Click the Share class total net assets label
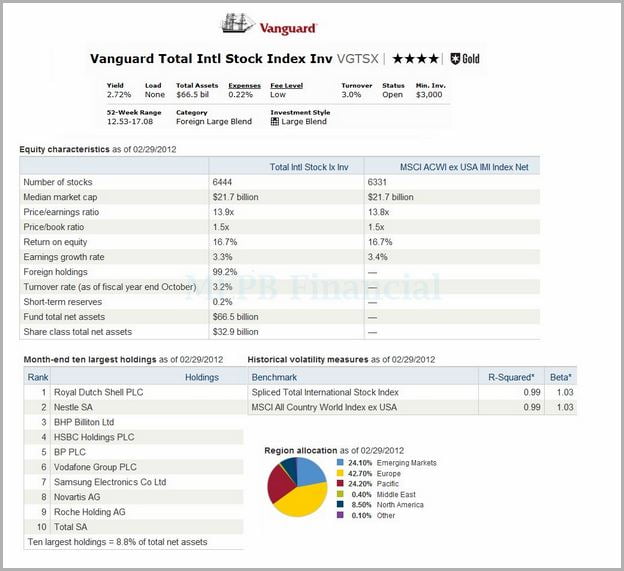The width and height of the screenshot is (624, 571). coord(78,332)
